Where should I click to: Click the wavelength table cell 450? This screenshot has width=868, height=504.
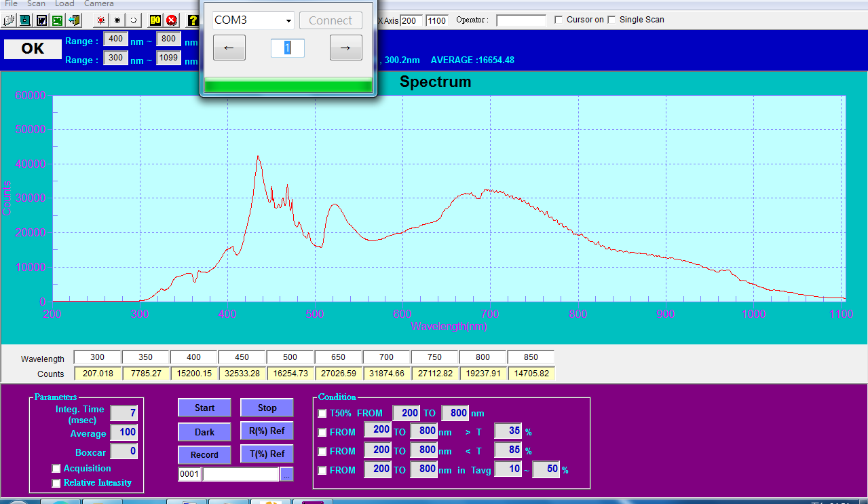(x=242, y=357)
